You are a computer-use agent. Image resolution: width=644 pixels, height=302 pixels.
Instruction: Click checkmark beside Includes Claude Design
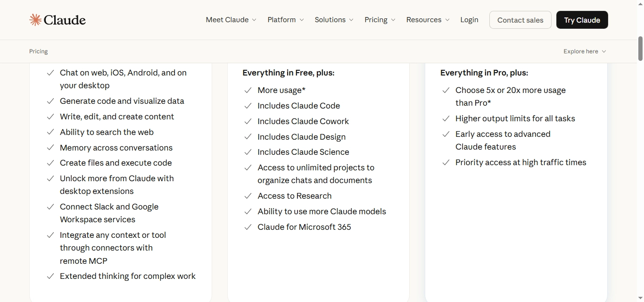(x=248, y=137)
